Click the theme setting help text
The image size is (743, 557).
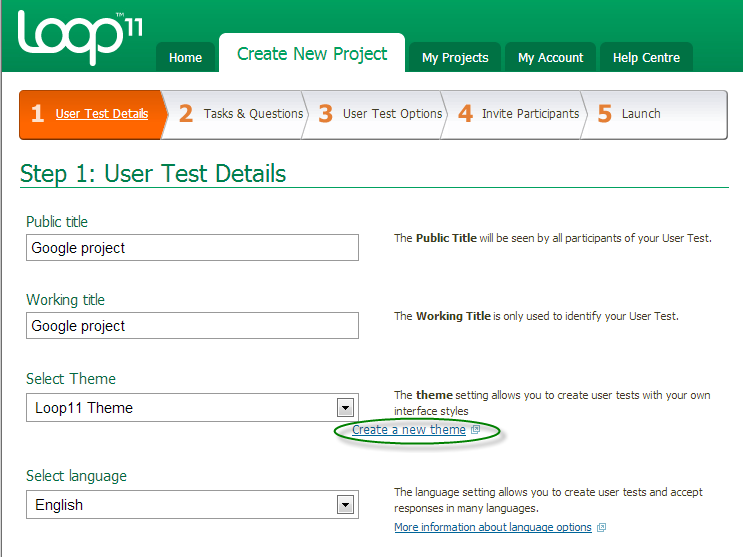pyautogui.click(x=552, y=403)
